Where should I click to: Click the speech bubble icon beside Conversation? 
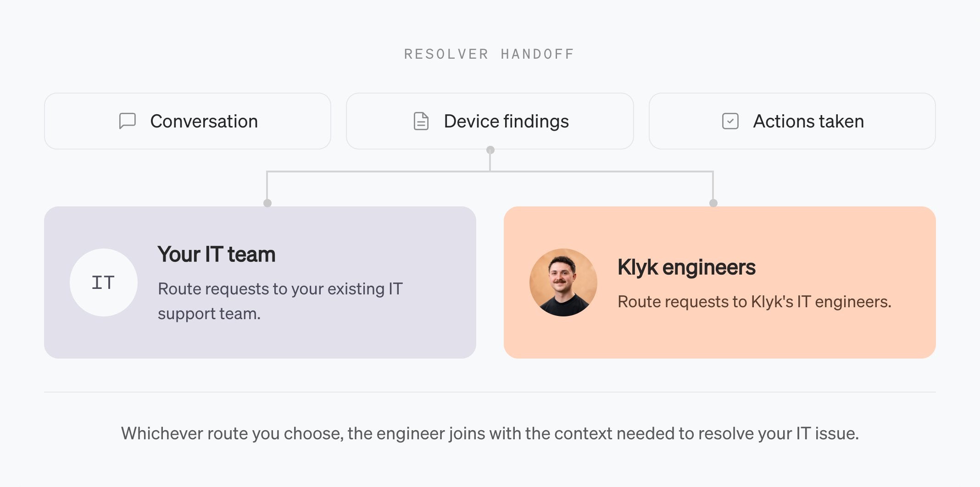coord(127,121)
